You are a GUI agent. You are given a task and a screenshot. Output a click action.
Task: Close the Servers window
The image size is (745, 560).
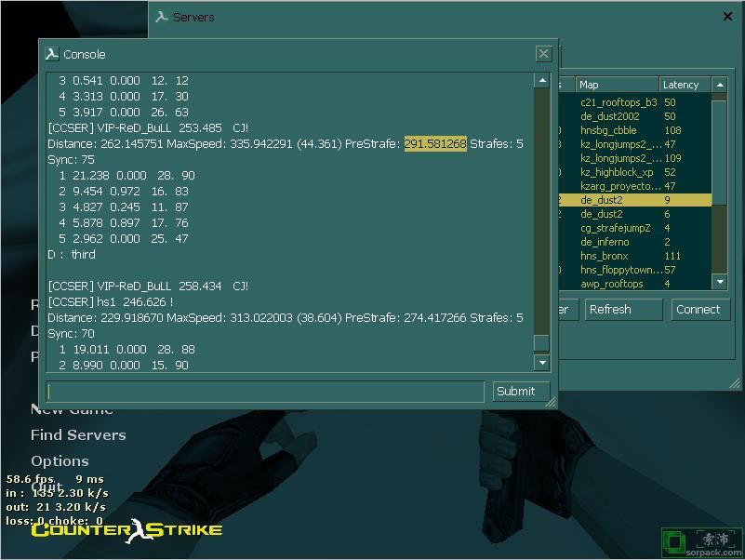(x=728, y=17)
